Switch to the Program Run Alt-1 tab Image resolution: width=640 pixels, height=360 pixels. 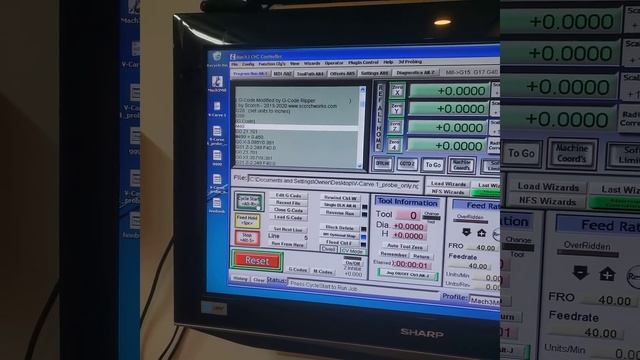250,74
